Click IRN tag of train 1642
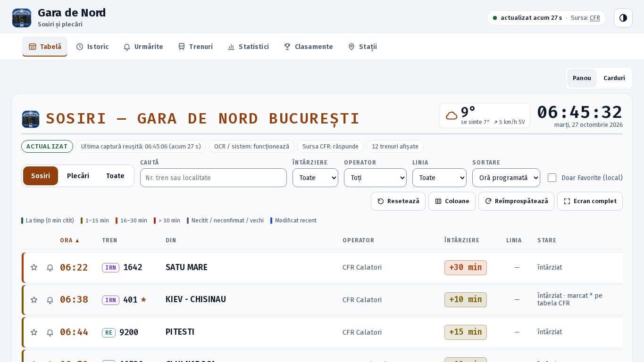This screenshot has height=362, width=644. pos(110,268)
